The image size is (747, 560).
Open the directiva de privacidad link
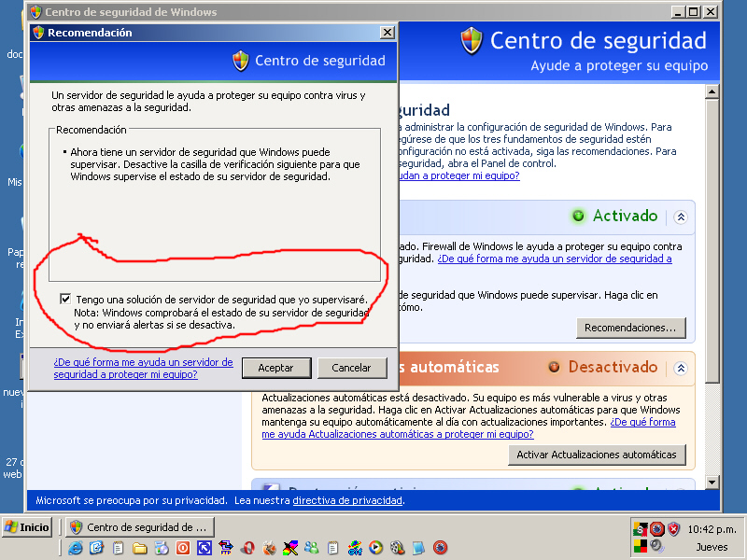coord(347,500)
